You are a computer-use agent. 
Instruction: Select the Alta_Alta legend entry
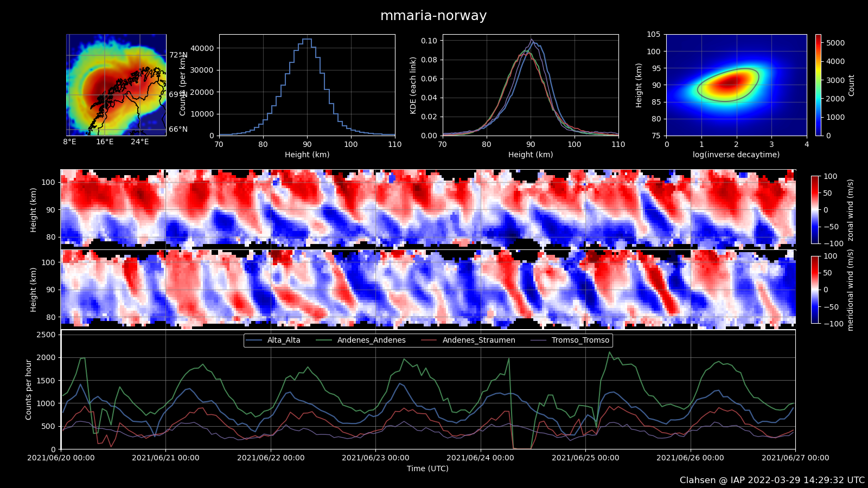274,340
